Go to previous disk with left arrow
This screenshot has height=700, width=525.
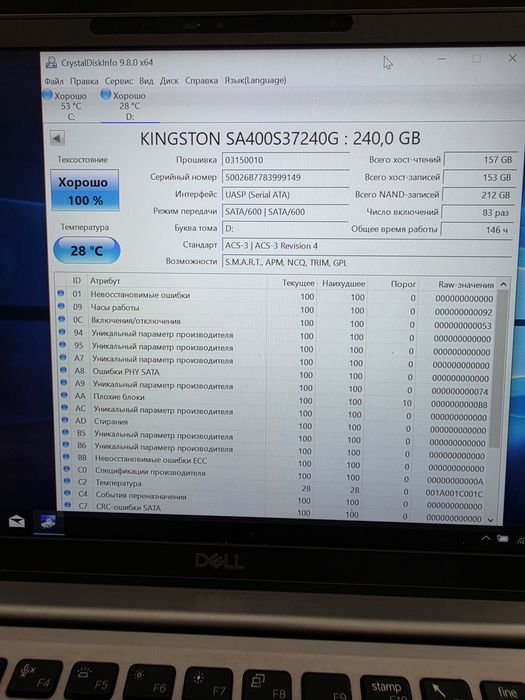[57, 138]
